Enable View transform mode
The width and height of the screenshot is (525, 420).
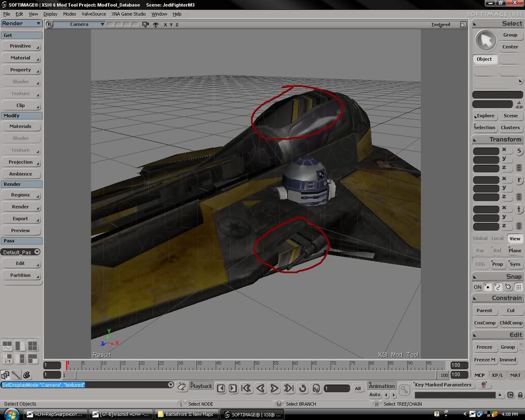[x=515, y=238]
